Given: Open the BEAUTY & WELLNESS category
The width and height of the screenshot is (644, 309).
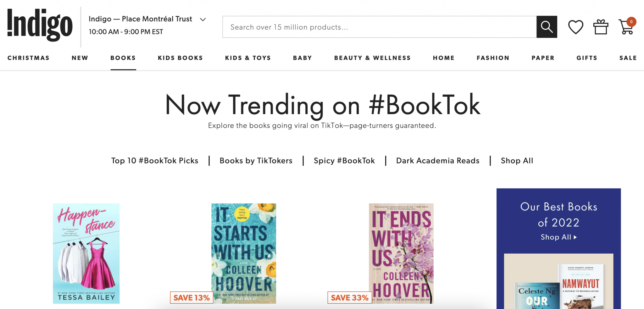Looking at the screenshot, I should pyautogui.click(x=372, y=58).
